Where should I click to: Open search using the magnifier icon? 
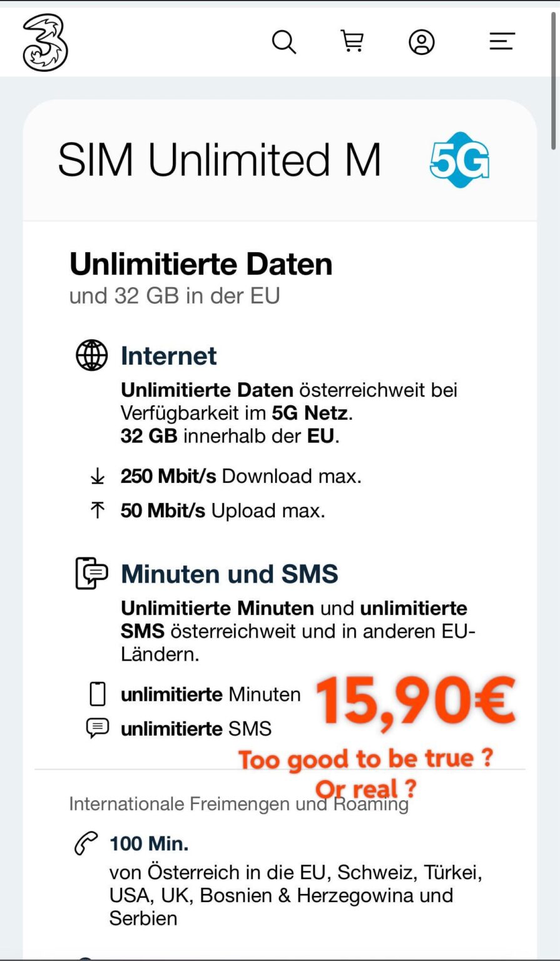pos(284,41)
